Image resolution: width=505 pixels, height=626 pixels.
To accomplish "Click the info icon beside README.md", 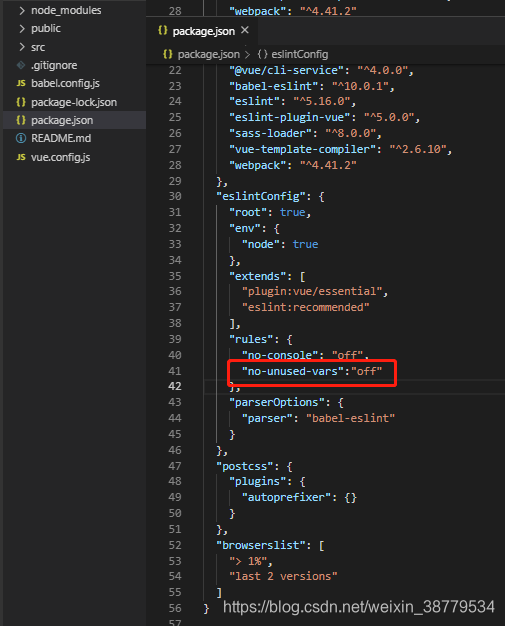I will click(21, 139).
